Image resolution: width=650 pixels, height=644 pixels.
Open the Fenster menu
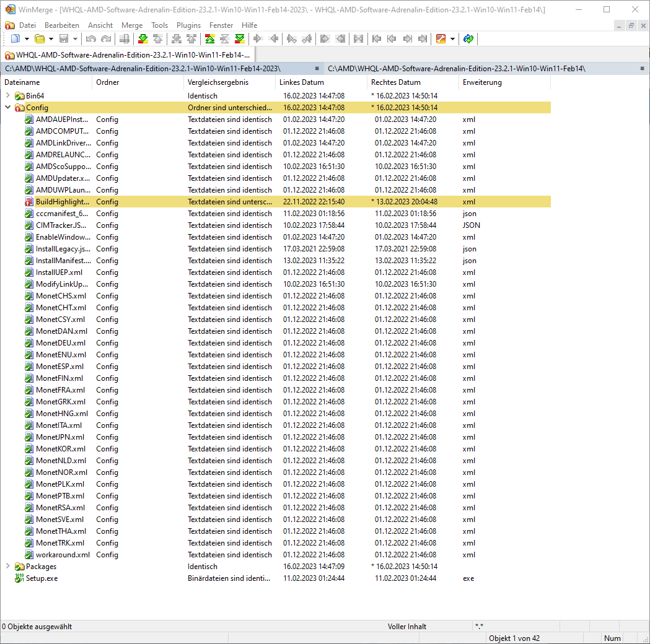221,25
